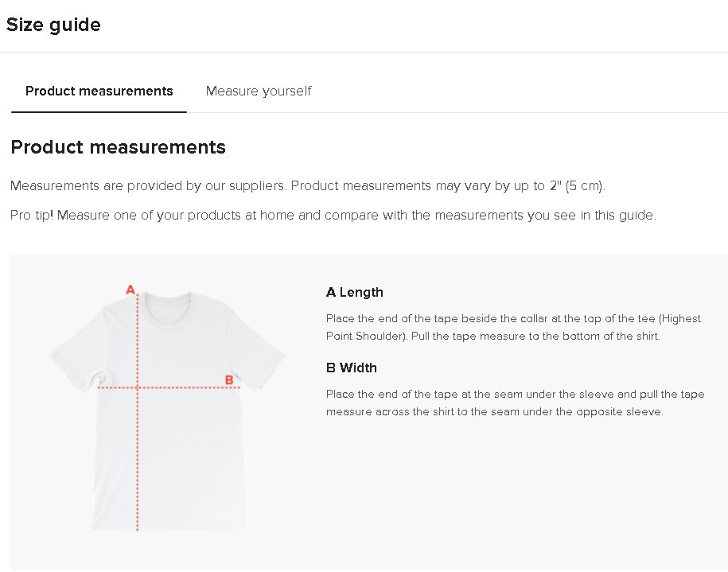Viewport: 728px width, 572px height.
Task: Click the "A Length" heading
Action: pyautogui.click(x=354, y=292)
